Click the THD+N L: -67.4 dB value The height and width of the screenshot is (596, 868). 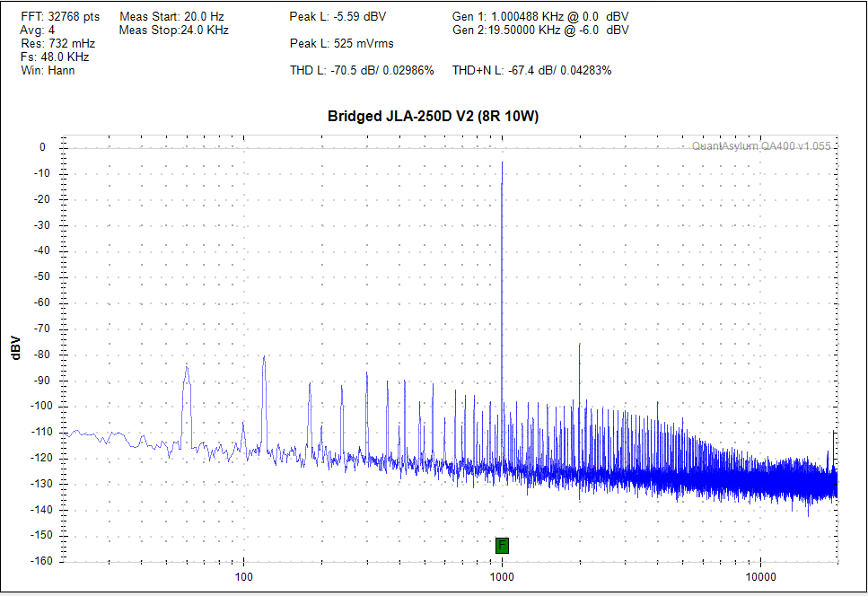[x=531, y=70]
